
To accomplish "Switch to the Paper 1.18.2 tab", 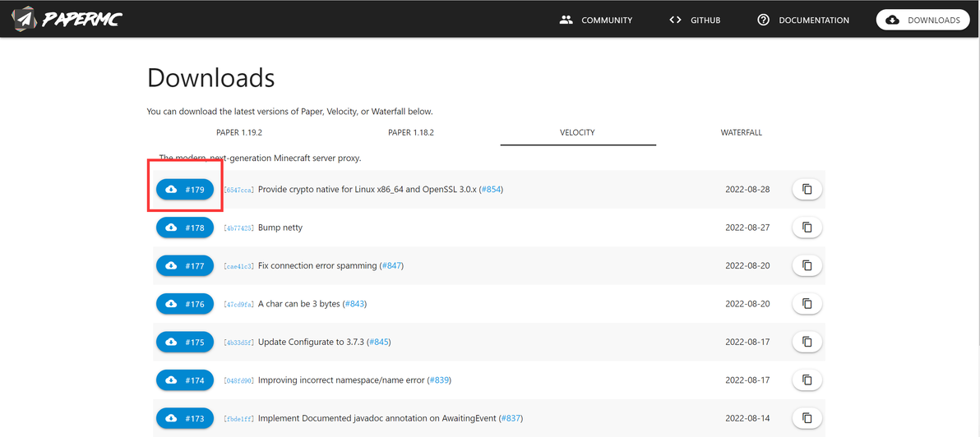I will tap(411, 132).
